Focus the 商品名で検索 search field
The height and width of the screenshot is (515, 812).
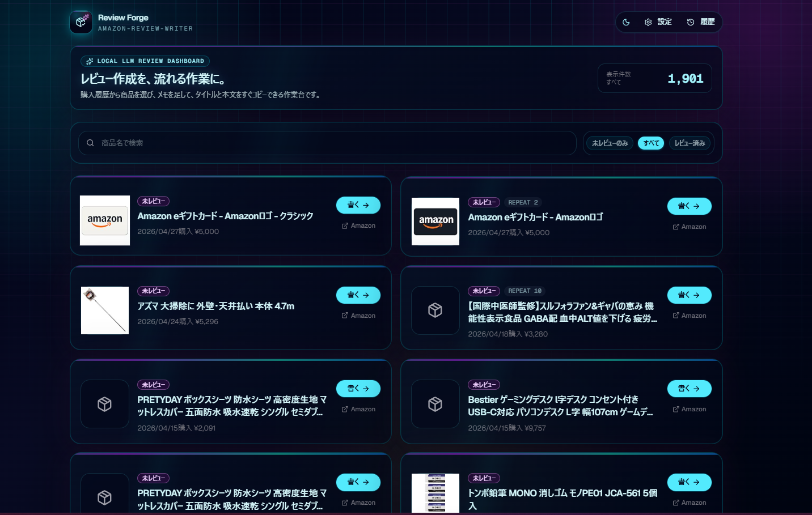pos(327,143)
